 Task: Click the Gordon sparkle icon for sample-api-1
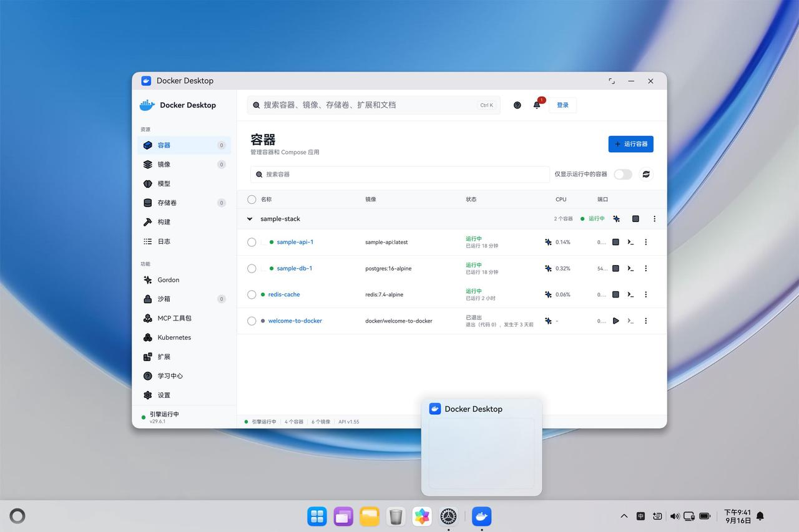[x=548, y=242]
